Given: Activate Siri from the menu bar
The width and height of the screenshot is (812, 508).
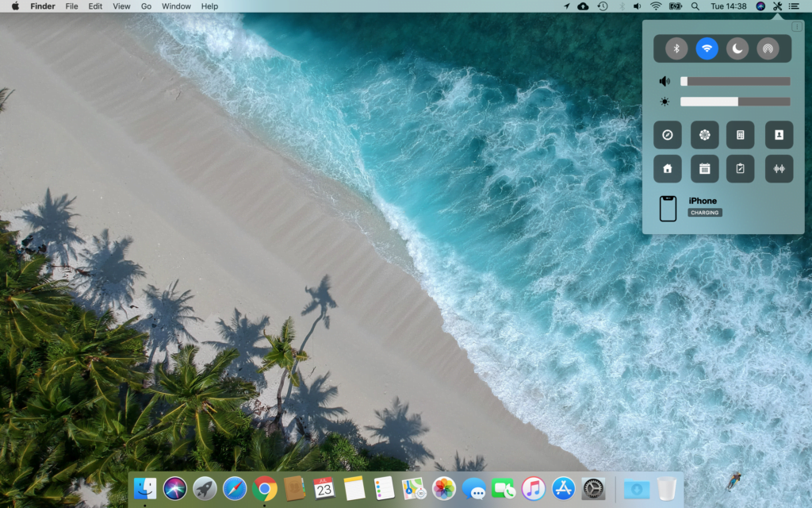Looking at the screenshot, I should tap(760, 6).
